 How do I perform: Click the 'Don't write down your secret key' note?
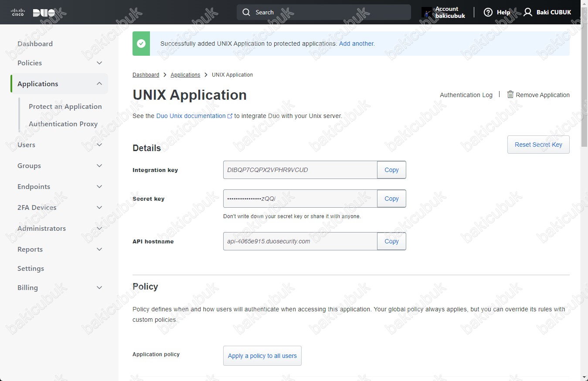coord(292,216)
